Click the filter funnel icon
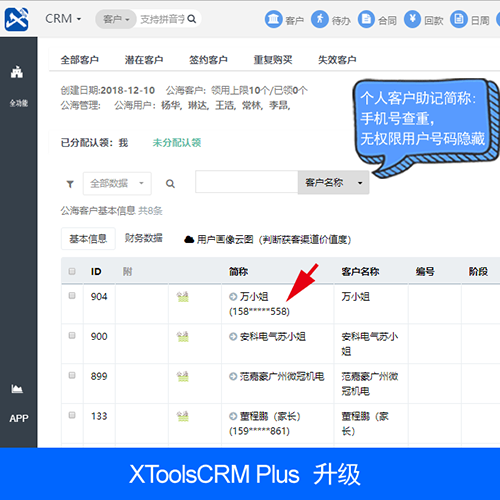 [70, 184]
